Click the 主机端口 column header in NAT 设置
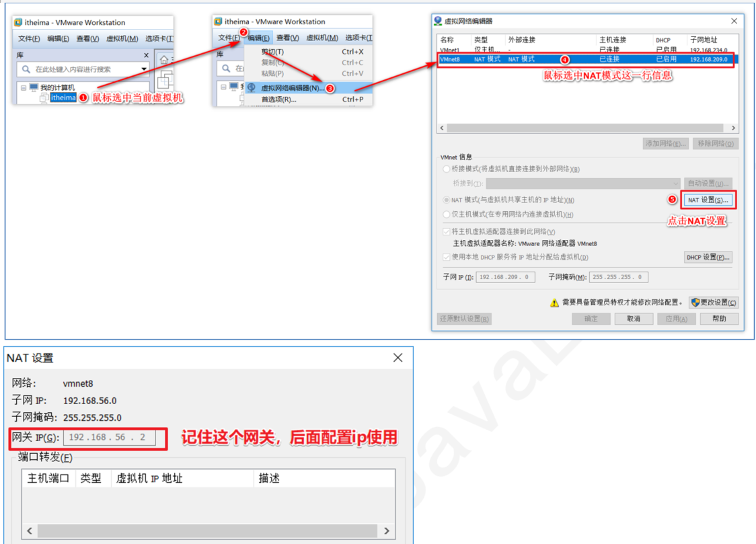Screen dimensions: 756x544 (48, 479)
